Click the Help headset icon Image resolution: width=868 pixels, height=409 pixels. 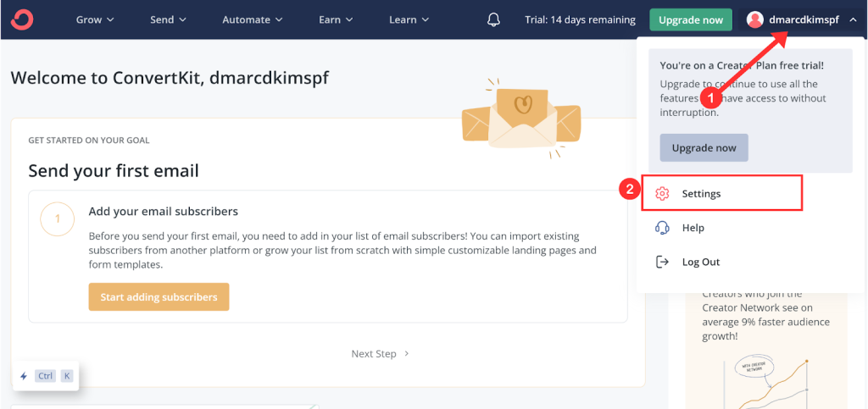[x=663, y=228]
